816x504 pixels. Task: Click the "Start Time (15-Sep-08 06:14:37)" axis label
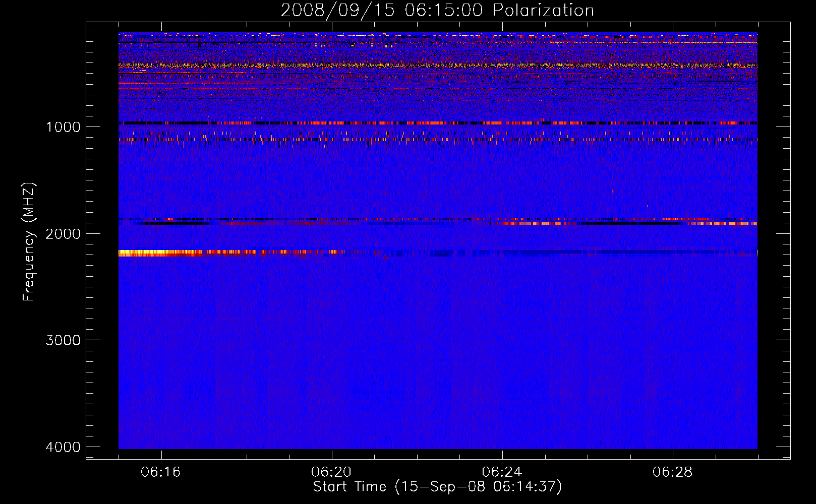[437, 487]
